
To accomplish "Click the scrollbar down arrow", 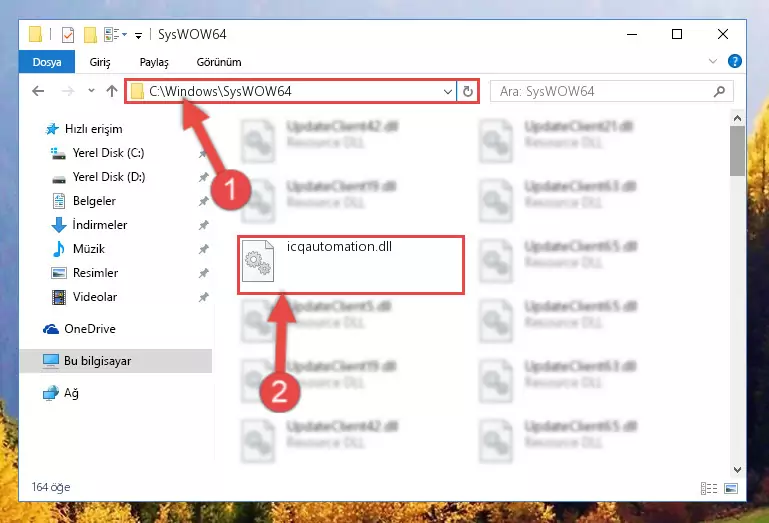I will 737,470.
